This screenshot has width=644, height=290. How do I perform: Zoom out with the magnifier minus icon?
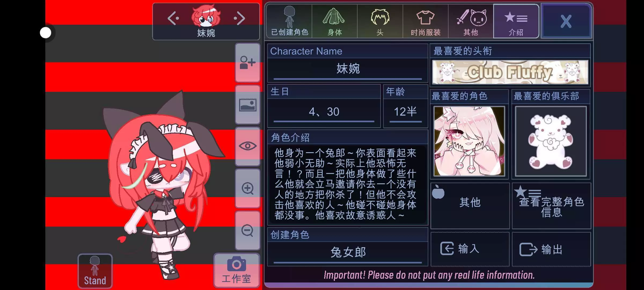[x=247, y=230]
